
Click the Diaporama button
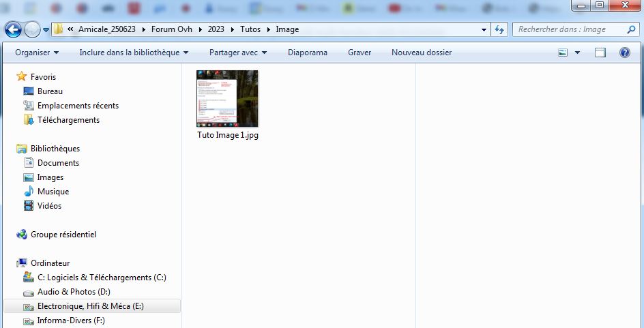[307, 53]
